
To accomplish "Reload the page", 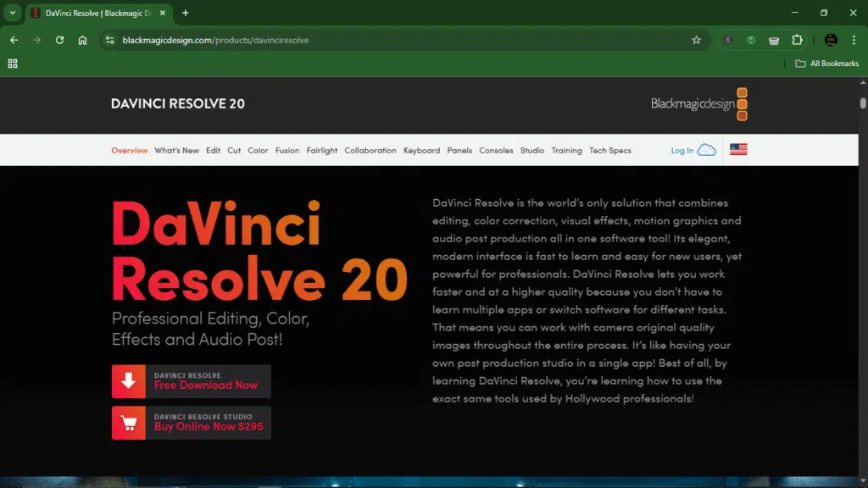I will (58, 40).
